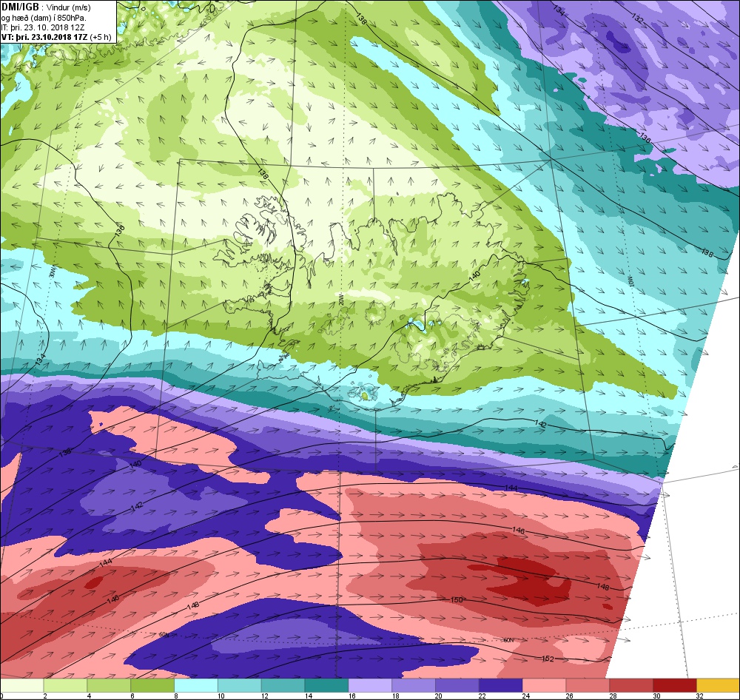Click the dark indigo 22–24 m/s legend swatch
Image resolution: width=740 pixels, height=700 pixels.
pos(501,685)
